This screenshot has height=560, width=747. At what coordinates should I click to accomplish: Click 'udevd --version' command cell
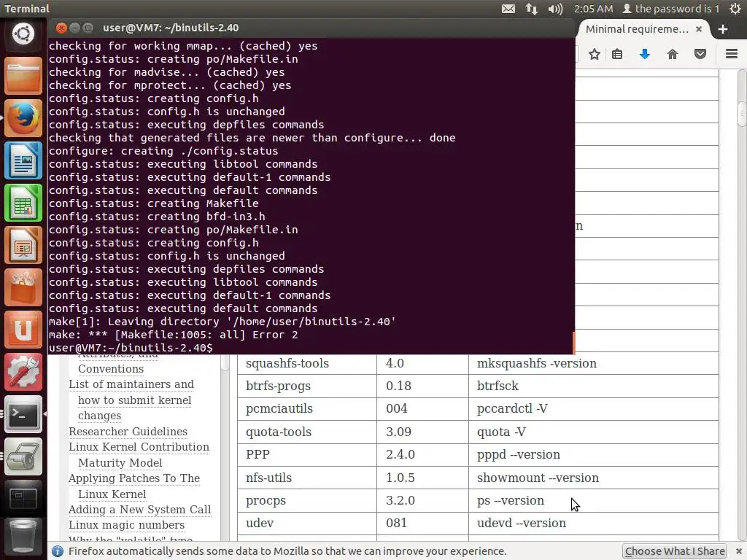(x=594, y=524)
